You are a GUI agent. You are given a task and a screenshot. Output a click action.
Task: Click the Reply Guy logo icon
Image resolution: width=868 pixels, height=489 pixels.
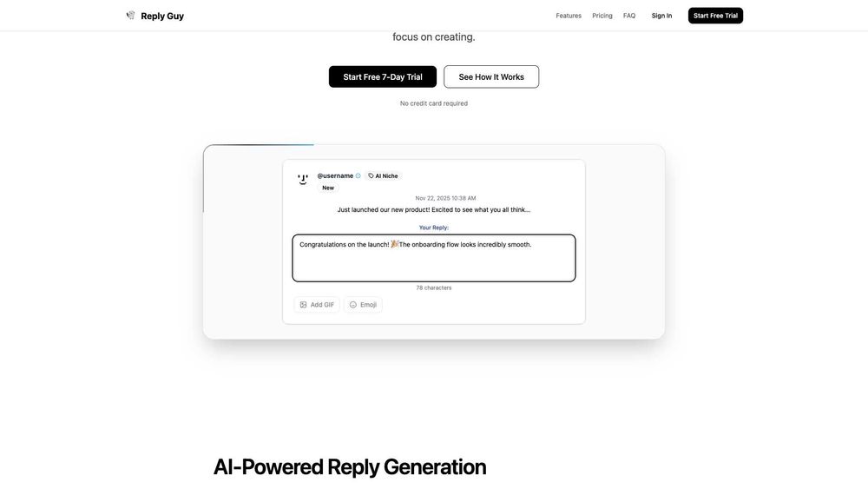(x=131, y=15)
